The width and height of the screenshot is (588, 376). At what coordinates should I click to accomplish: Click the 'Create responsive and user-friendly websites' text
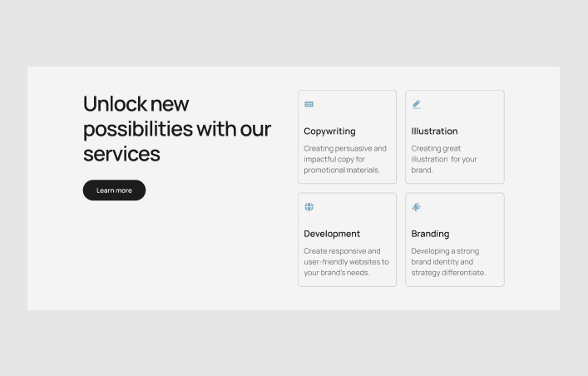coord(346,261)
